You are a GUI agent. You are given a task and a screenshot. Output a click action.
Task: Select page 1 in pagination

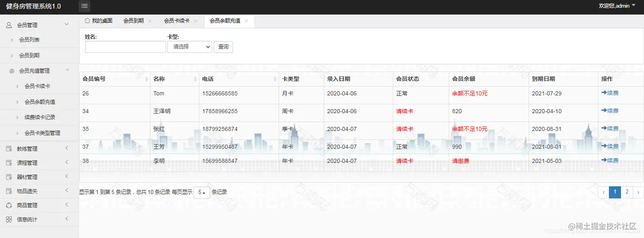[615, 192]
